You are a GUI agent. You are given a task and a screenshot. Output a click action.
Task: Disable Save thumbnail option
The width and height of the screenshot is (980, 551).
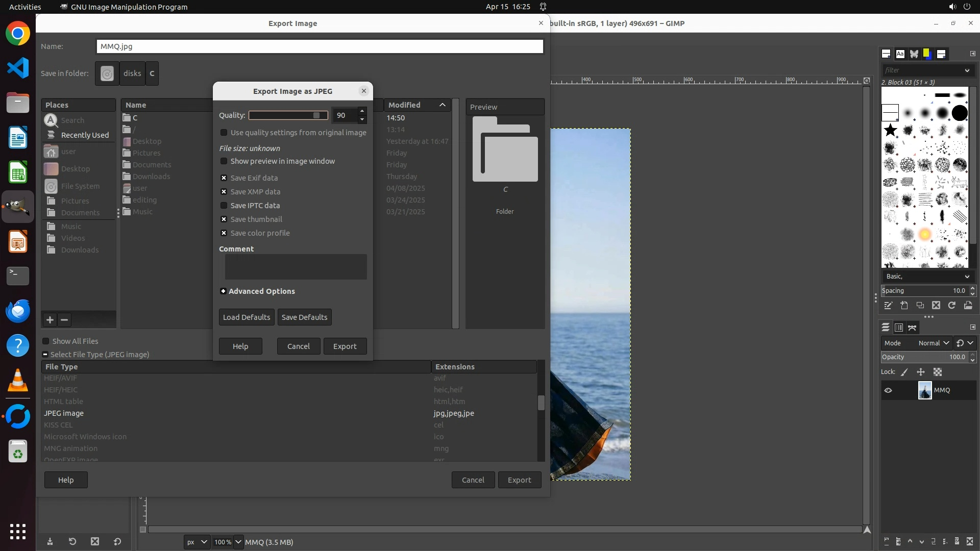coord(224,219)
